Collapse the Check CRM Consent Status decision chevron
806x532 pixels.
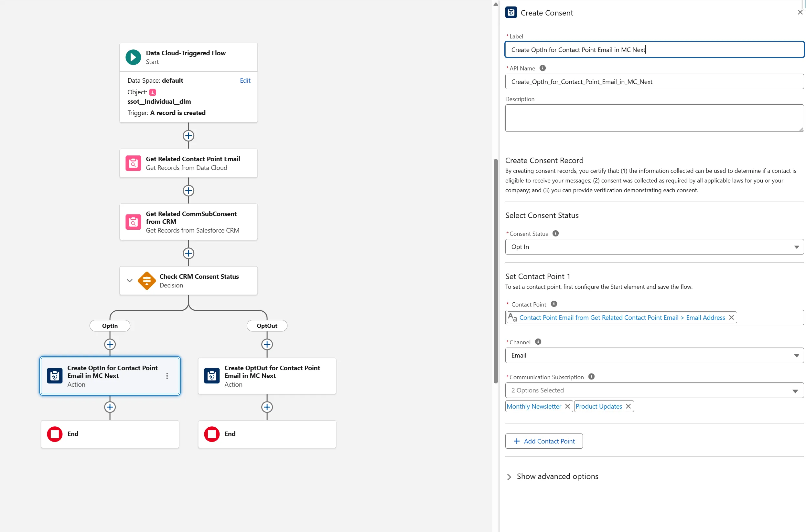[129, 281]
